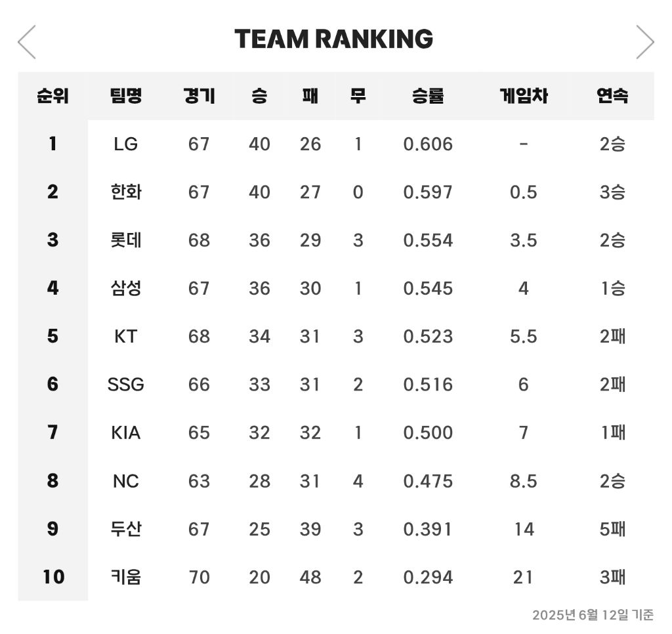Screen dimensions: 672x634
Task: Select the 롯데 team name
Action: coord(125,240)
